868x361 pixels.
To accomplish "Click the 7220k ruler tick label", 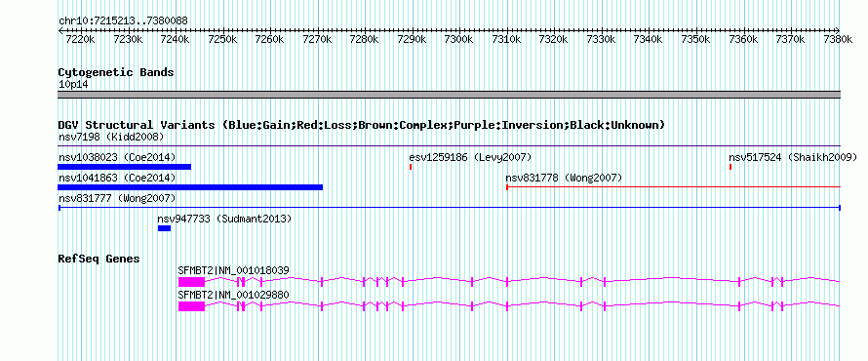I will [80, 39].
